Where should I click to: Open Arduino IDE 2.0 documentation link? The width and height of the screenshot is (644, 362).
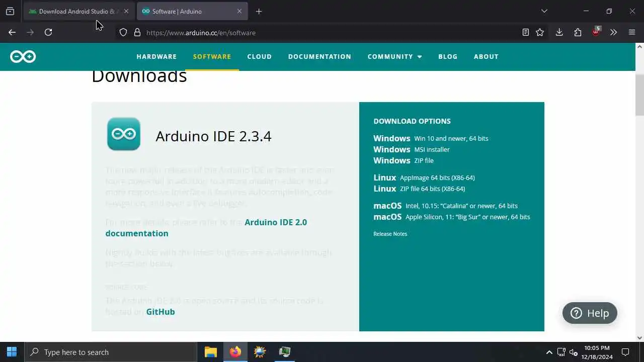pyautogui.click(x=206, y=228)
